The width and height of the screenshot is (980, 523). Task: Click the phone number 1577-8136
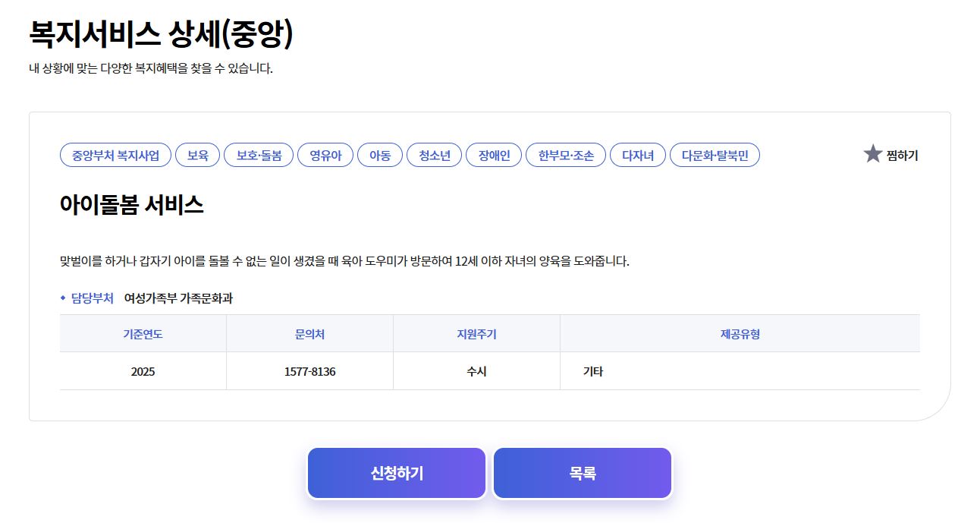(x=309, y=370)
